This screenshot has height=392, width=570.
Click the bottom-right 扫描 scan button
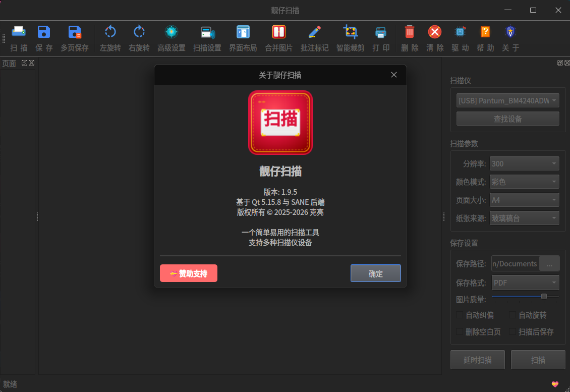tap(538, 360)
